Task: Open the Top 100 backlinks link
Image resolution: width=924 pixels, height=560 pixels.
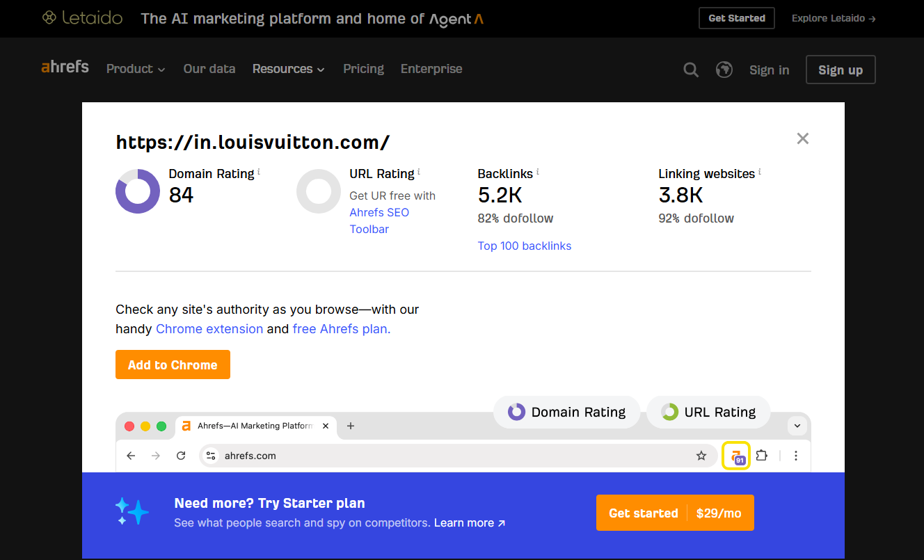Action: click(525, 246)
